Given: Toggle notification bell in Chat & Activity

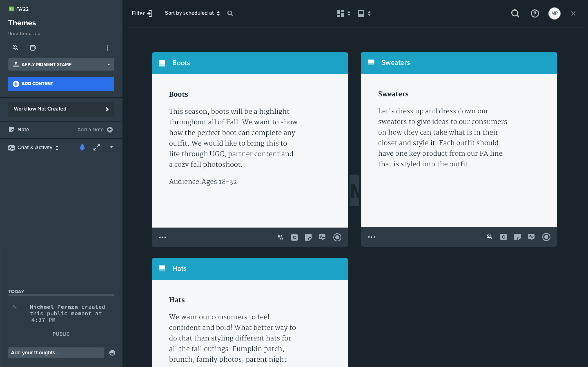Looking at the screenshot, I should [82, 148].
